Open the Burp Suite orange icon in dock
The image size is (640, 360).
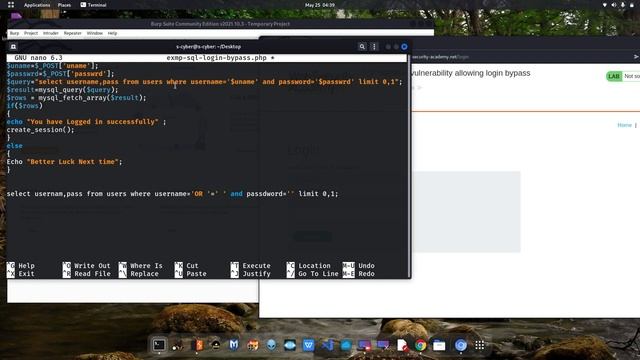coord(197,345)
